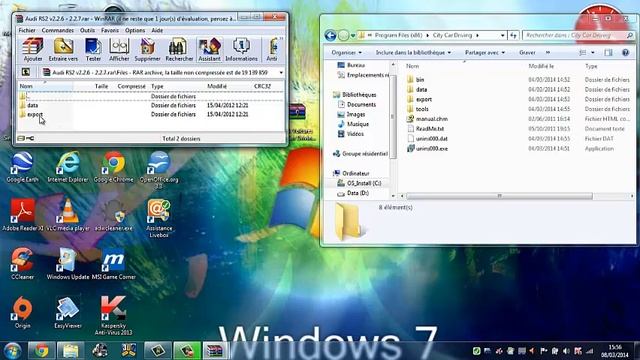Select the Internet Explorer desktop icon
The height and width of the screenshot is (360, 640).
[x=68, y=166]
